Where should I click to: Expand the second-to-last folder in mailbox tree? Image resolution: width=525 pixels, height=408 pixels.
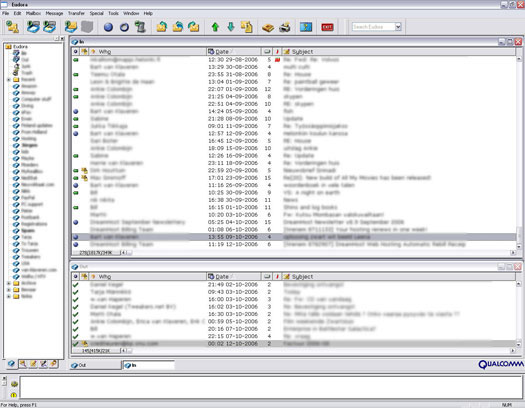pyautogui.click(x=9, y=290)
